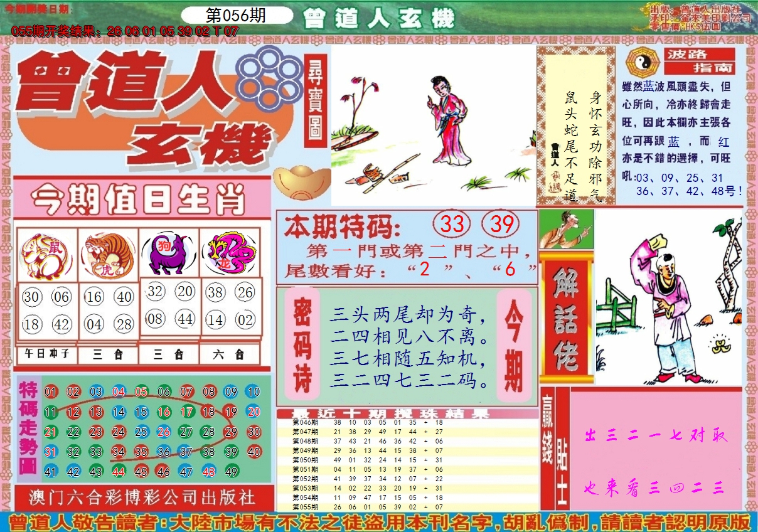
Task: Click ball 41 in the trend chart
Action: point(51,472)
